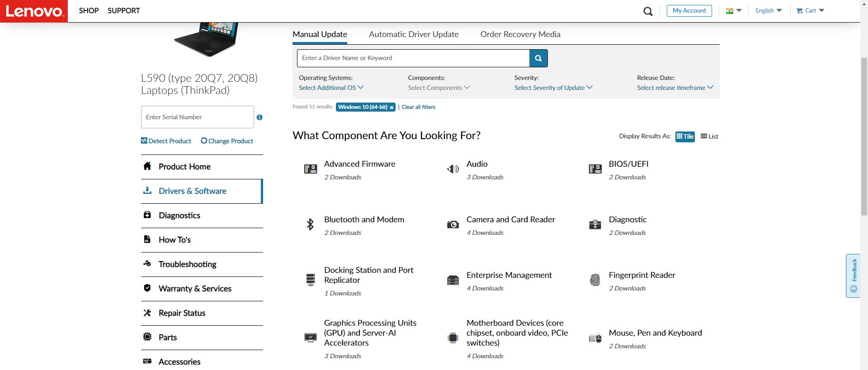
Task: Click the serial number info icon
Action: (x=259, y=117)
